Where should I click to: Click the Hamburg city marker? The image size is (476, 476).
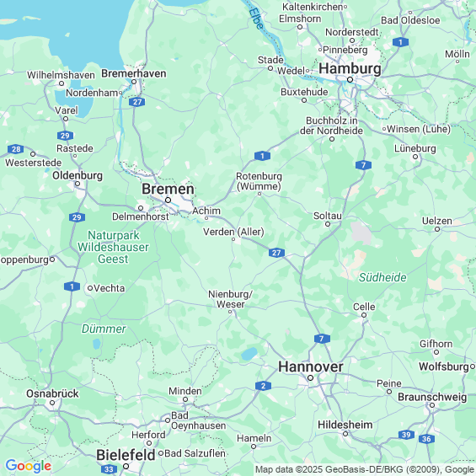[x=350, y=79]
